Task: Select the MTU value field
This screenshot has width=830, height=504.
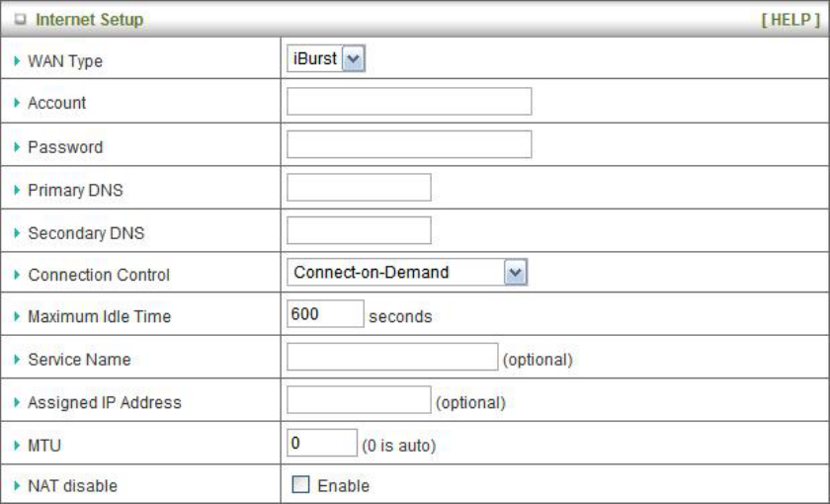Action: [321, 443]
